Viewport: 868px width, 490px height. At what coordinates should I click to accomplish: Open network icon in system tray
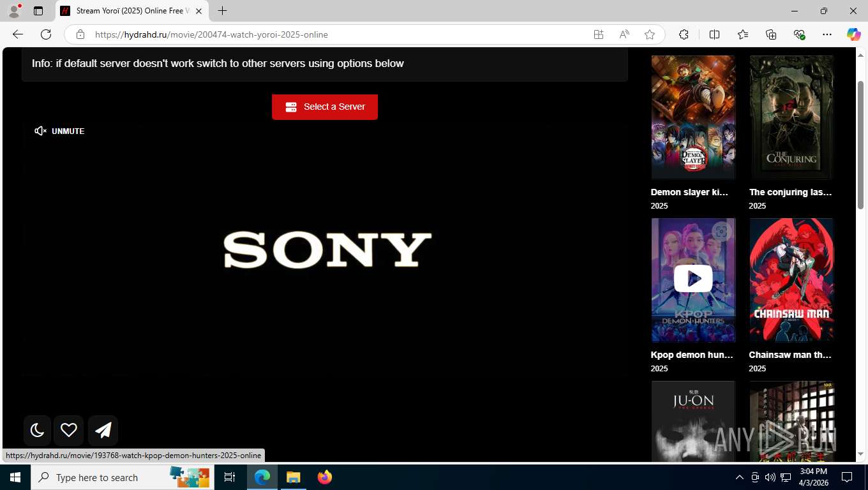[786, 477]
